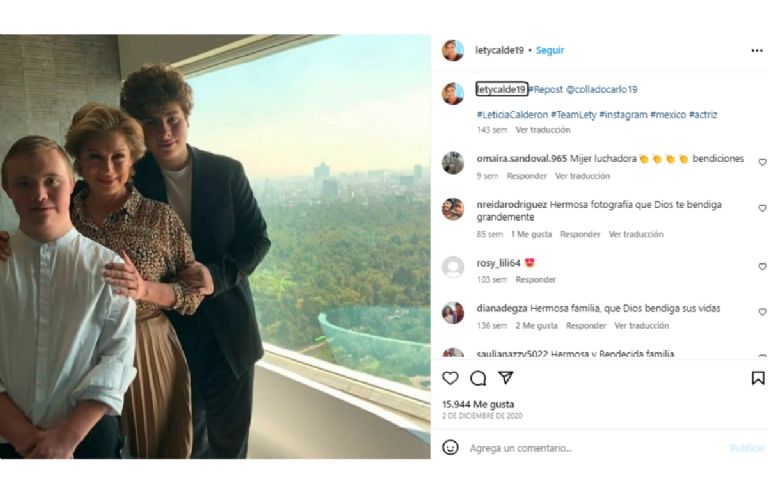
Task: Like nreidarodriguez's comment
Action: [762, 209]
